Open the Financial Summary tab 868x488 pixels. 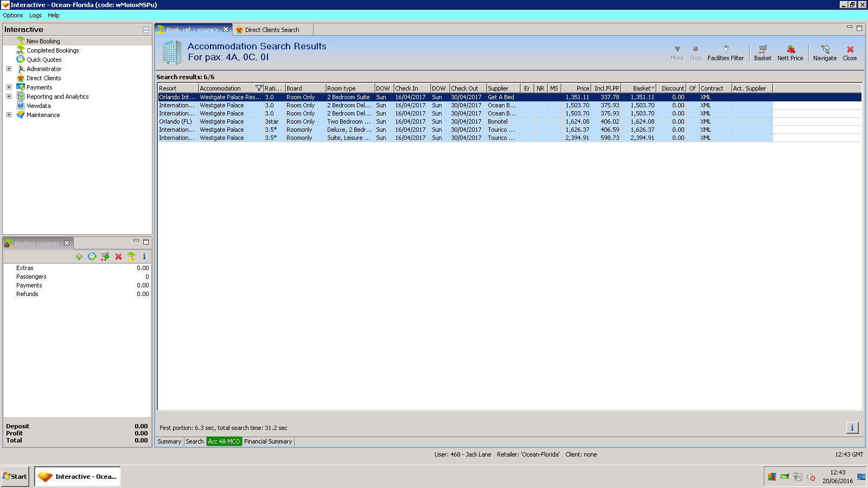click(268, 441)
